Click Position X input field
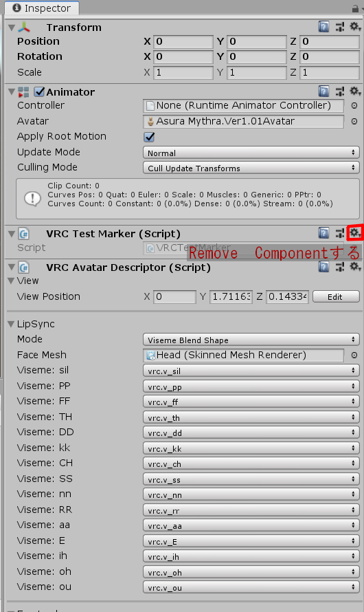The height and width of the screenshot is (612, 364). tap(183, 41)
